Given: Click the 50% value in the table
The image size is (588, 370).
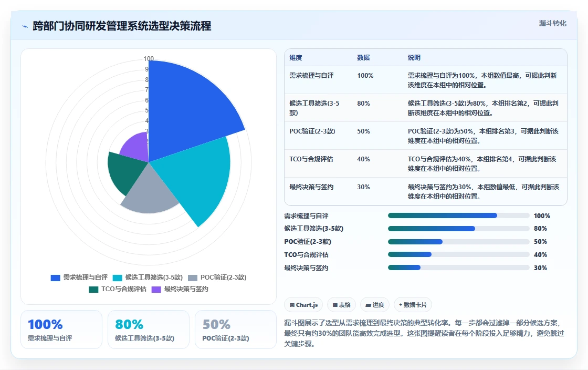Looking at the screenshot, I should [x=363, y=131].
